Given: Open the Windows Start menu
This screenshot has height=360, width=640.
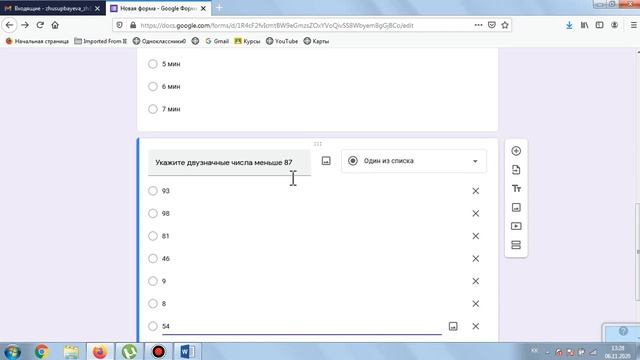Looking at the screenshot, I should tap(12, 351).
